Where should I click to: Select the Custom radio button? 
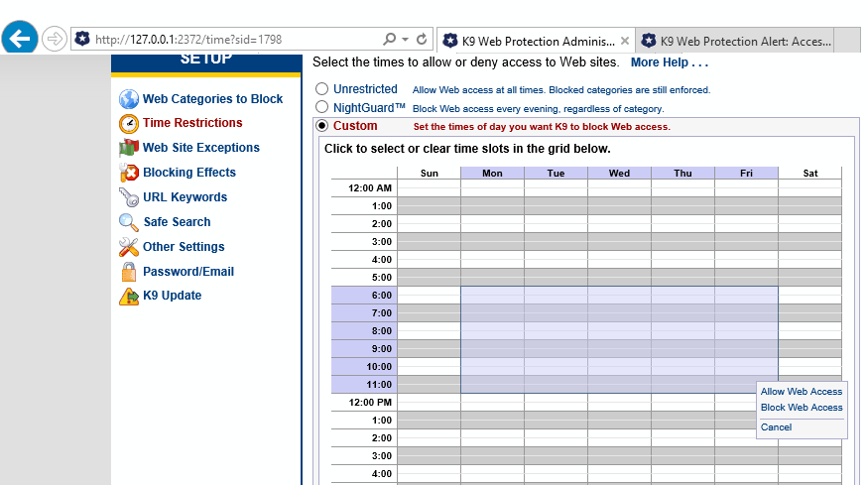[321, 126]
